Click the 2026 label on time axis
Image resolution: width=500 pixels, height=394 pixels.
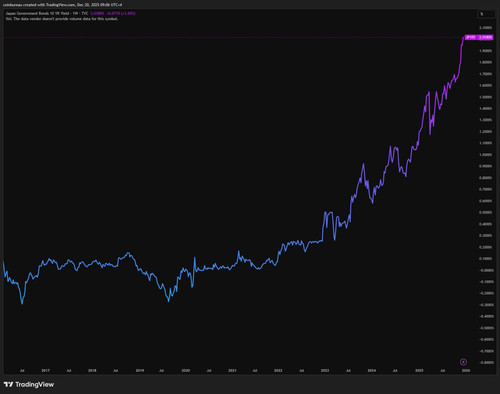tap(466, 370)
